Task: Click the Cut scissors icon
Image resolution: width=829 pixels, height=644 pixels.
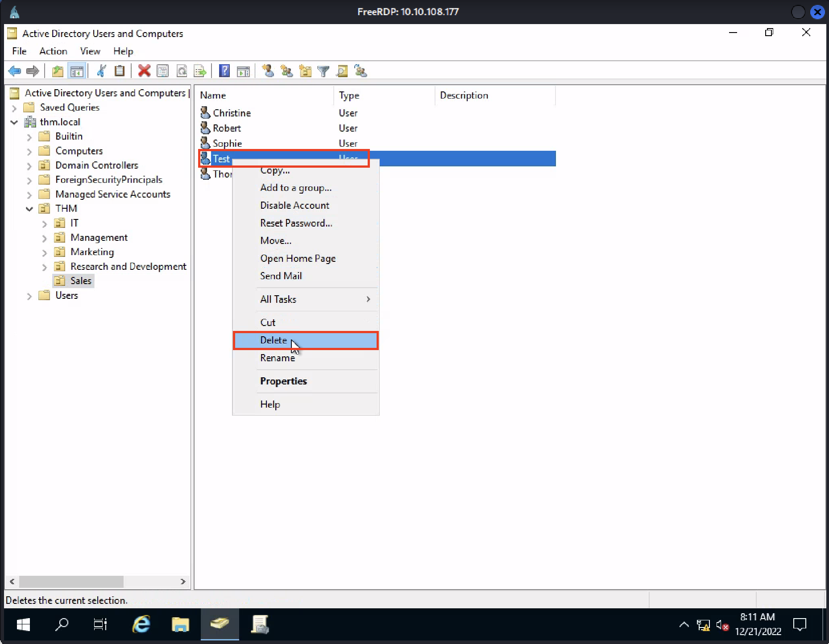Action: [x=101, y=71]
